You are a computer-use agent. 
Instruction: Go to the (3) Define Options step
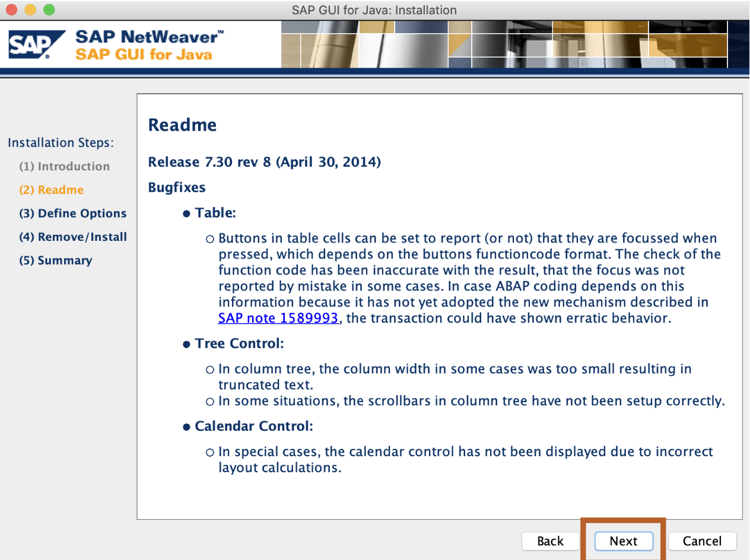(x=72, y=214)
